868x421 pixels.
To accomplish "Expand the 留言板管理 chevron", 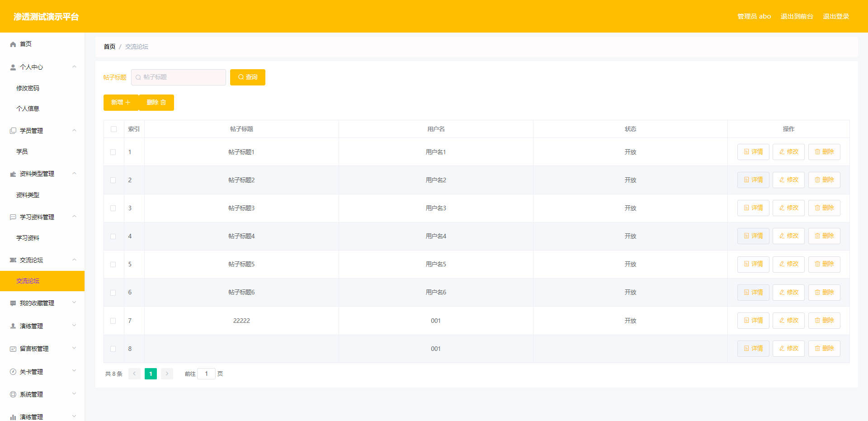I will tap(74, 349).
